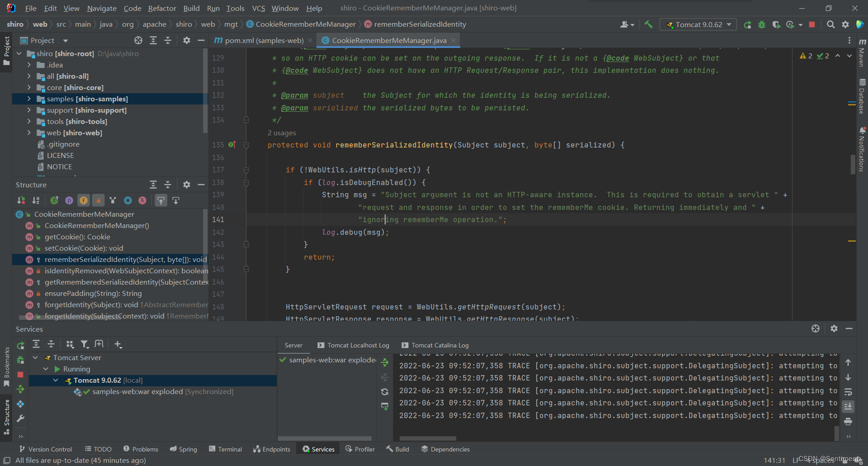
Task: Open Tomcat 9.0.62 run configuration dropdown
Action: (x=698, y=24)
